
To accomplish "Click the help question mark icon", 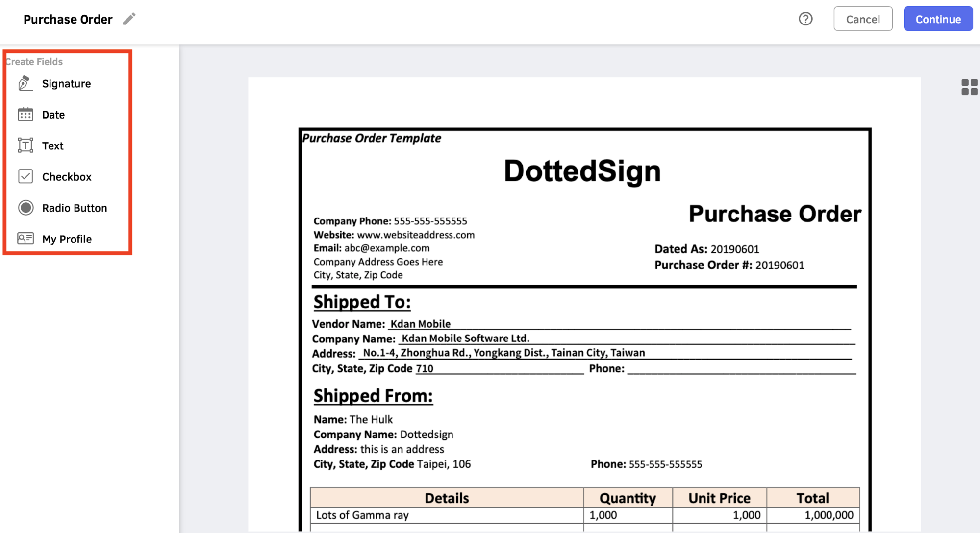I will [x=805, y=19].
